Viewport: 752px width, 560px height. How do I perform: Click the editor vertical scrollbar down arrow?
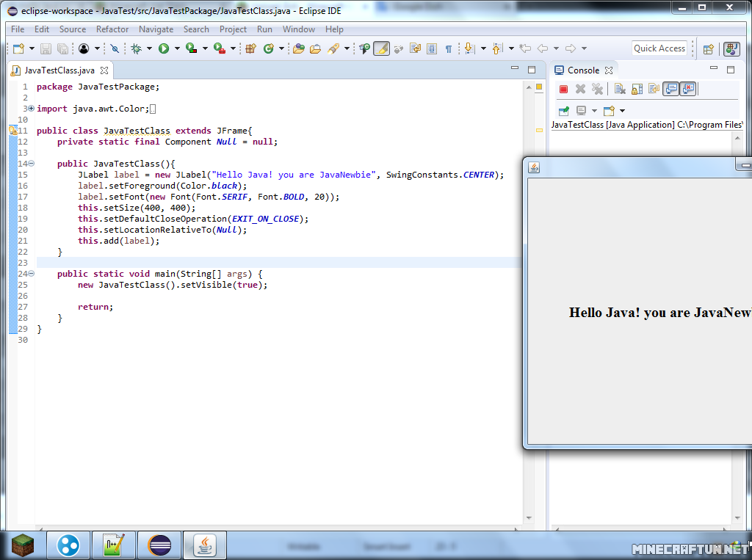click(x=529, y=518)
